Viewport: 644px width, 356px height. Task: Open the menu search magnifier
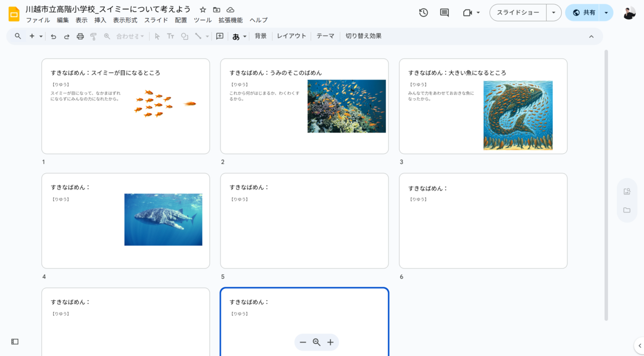(18, 36)
